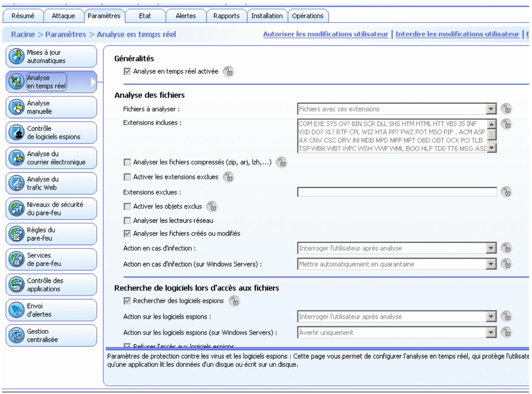Open Avertir uniquement dropdown
Screen dimensions: 532x394
(x=397, y=333)
